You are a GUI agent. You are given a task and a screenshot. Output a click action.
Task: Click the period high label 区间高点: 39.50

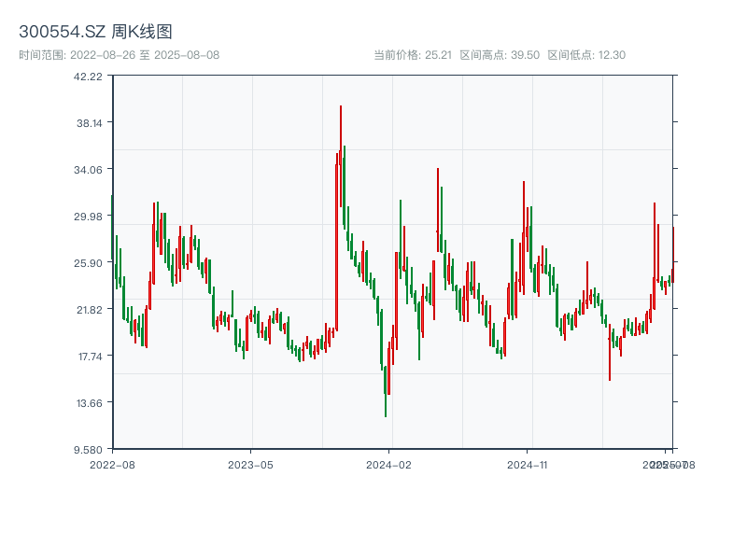coord(500,55)
